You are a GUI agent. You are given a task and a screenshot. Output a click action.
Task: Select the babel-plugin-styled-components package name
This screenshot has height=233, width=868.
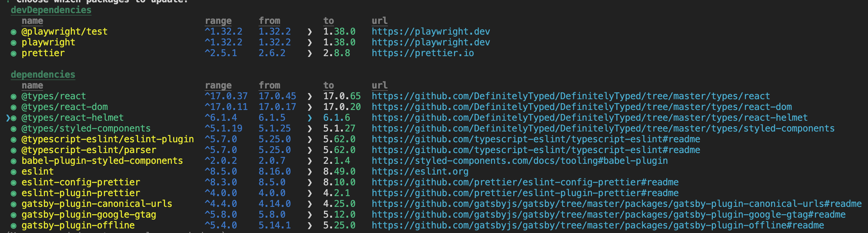tap(102, 161)
